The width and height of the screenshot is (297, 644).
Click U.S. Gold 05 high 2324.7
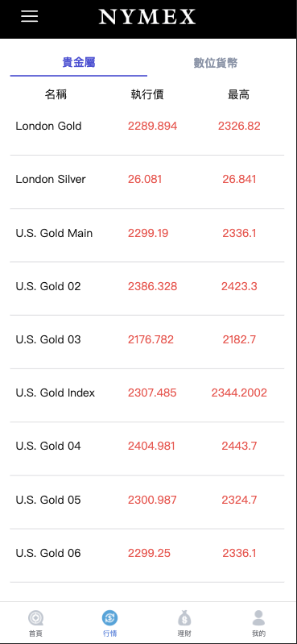pyautogui.click(x=239, y=500)
